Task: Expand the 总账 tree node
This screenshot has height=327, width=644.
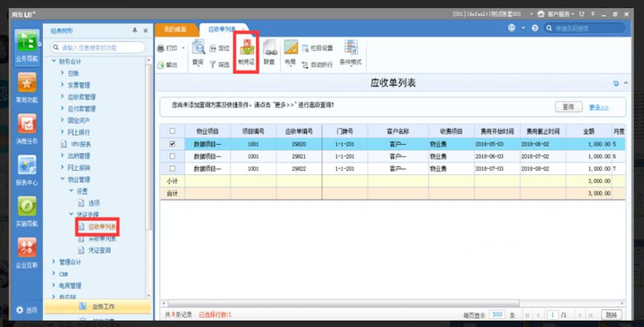Action: click(x=62, y=73)
